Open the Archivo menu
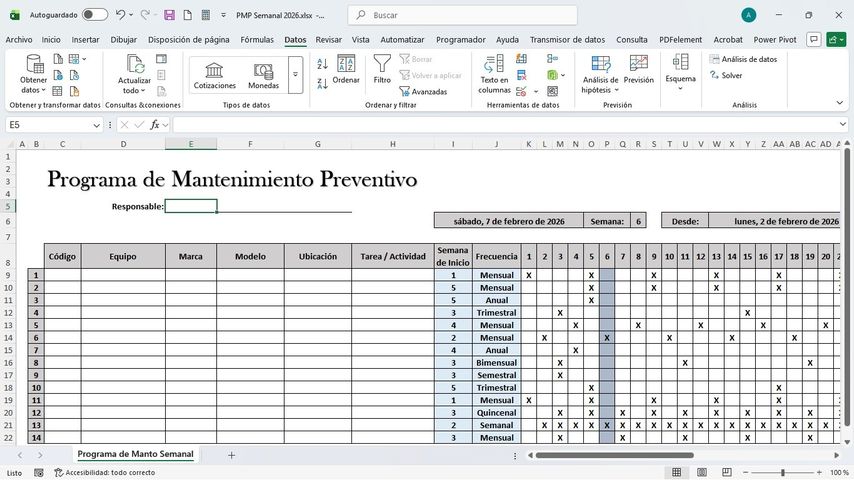This screenshot has height=480, width=854. click(x=19, y=40)
